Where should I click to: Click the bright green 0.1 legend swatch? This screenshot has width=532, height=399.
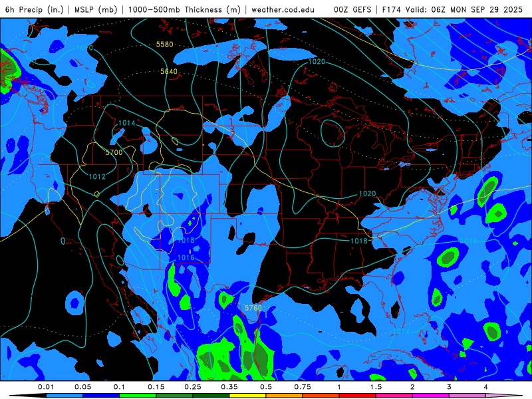(x=138, y=396)
